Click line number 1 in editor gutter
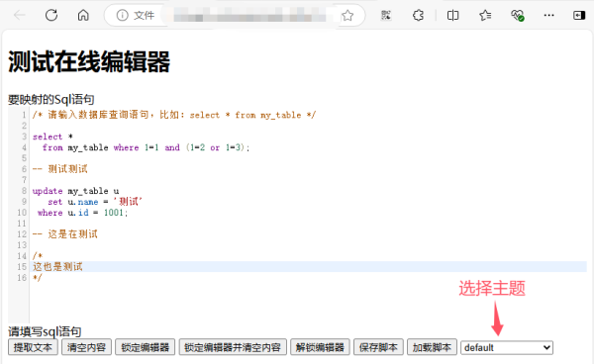This screenshot has width=594, height=364. 24,115
